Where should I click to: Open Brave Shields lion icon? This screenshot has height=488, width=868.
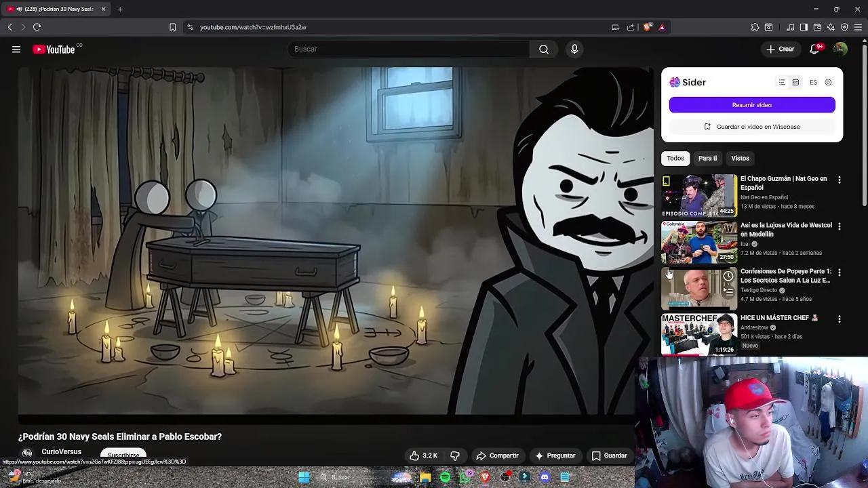[x=647, y=27]
